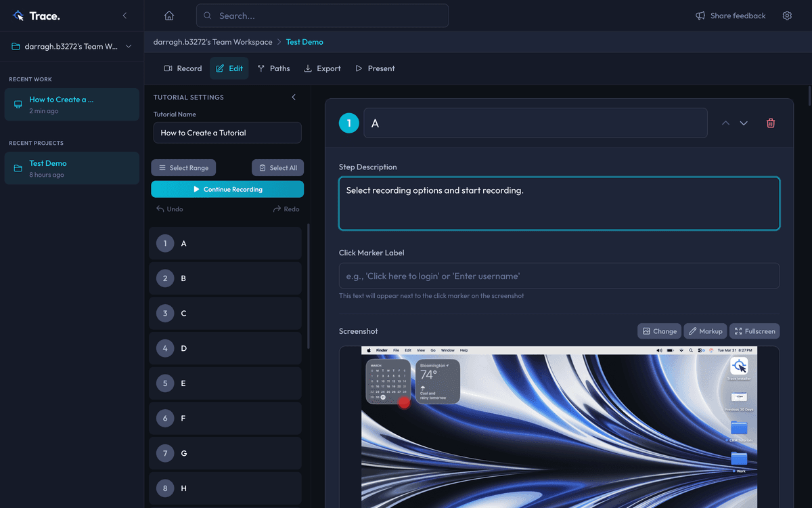This screenshot has height=508, width=812.
Task: Switch to the Record tab
Action: pos(183,68)
